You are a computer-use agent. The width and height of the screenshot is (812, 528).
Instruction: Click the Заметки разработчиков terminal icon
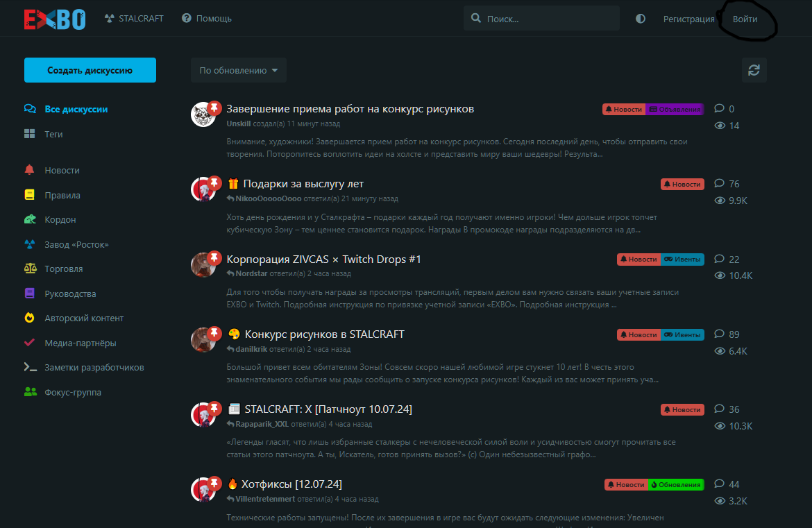coord(30,367)
